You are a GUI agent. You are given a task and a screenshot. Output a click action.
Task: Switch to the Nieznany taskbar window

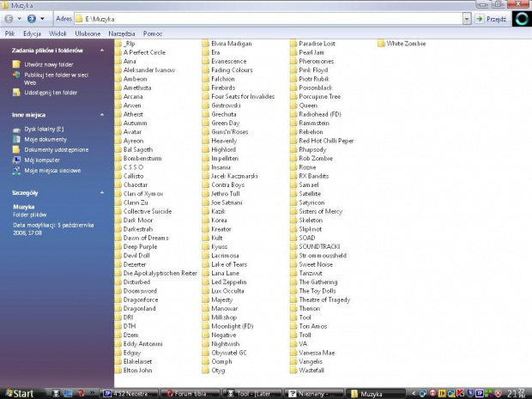click(x=314, y=394)
